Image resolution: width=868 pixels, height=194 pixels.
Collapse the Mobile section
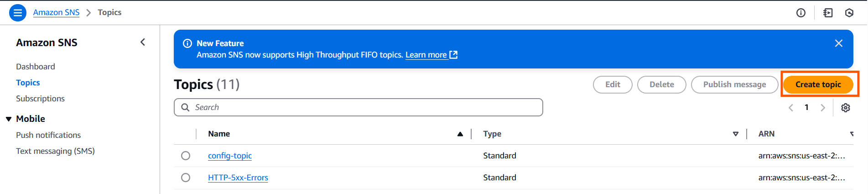tap(9, 119)
